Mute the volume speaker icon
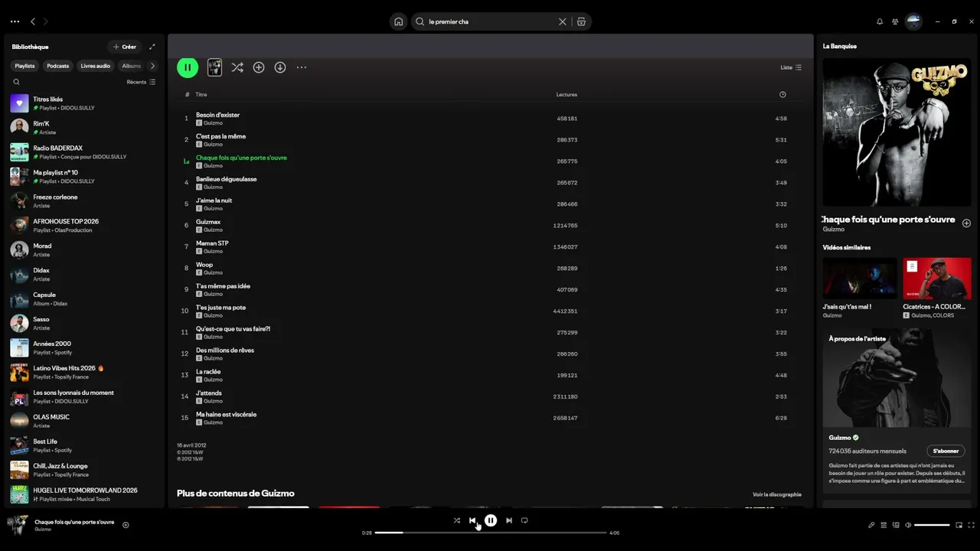Image resolution: width=980 pixels, height=551 pixels. point(908,525)
